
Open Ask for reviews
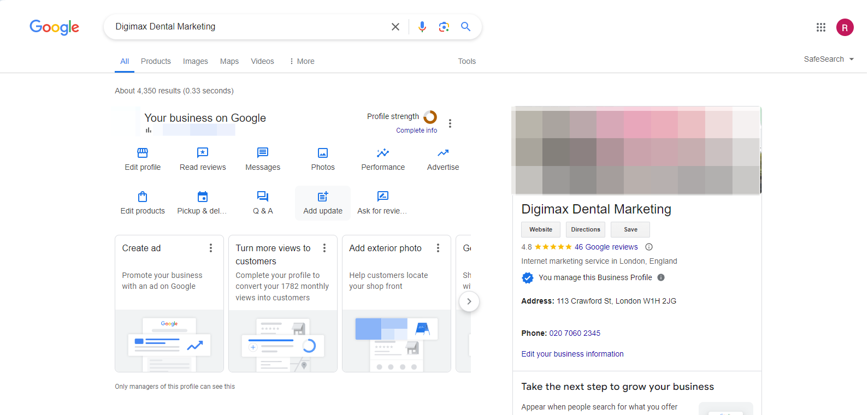(x=383, y=203)
